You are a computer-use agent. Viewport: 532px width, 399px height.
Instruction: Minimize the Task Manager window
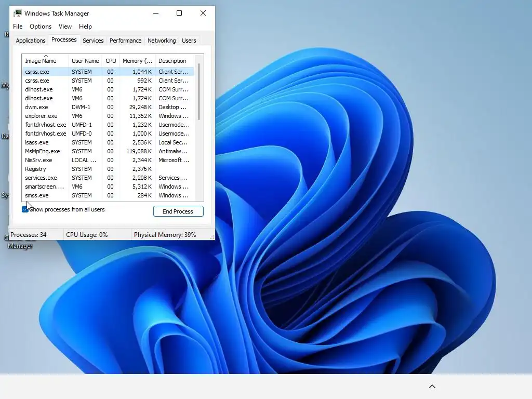[x=156, y=13]
